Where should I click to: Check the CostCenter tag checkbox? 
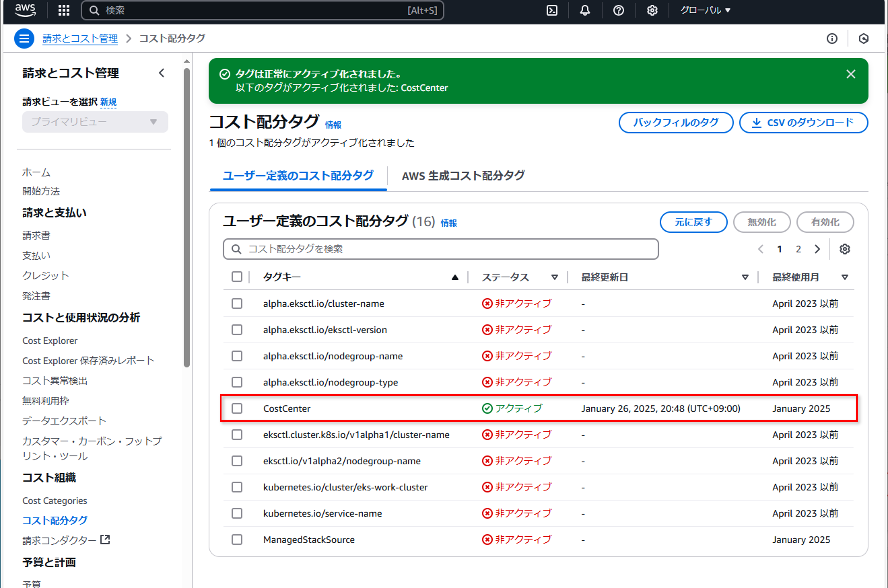point(237,408)
